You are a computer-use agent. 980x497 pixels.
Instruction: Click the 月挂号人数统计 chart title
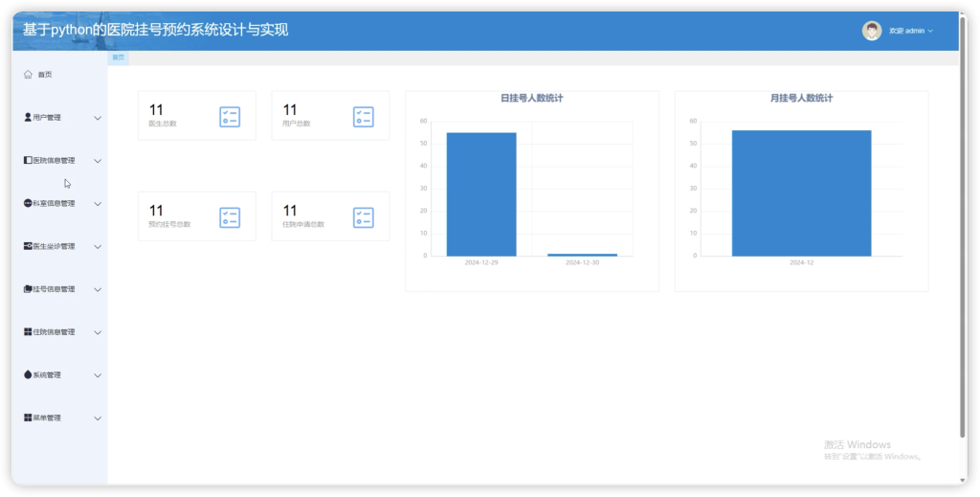801,98
